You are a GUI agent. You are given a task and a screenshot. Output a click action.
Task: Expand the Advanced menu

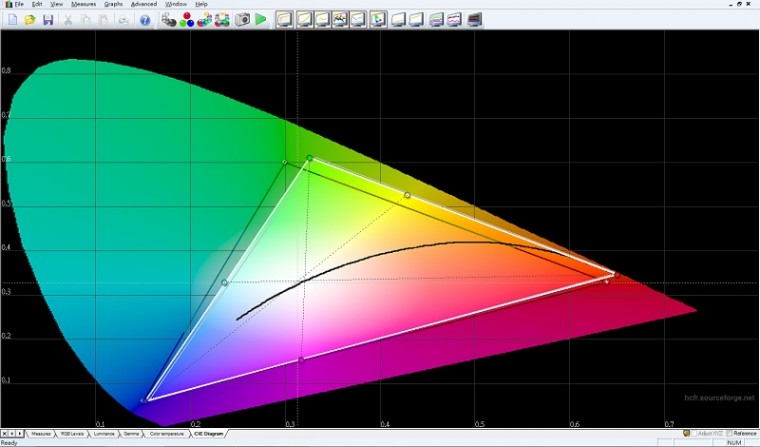pyautogui.click(x=143, y=4)
